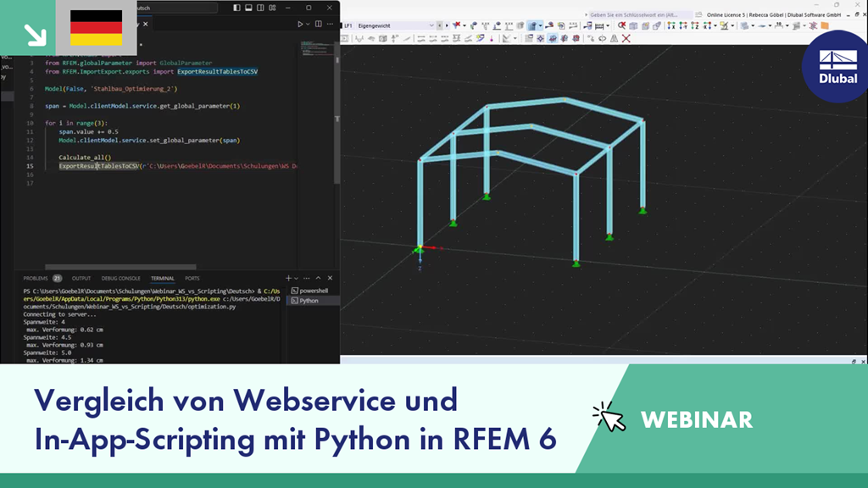Viewport: 868px width, 488px height.
Task: Toggle the bottom panel layout icon in VS Code
Action: click(x=248, y=8)
